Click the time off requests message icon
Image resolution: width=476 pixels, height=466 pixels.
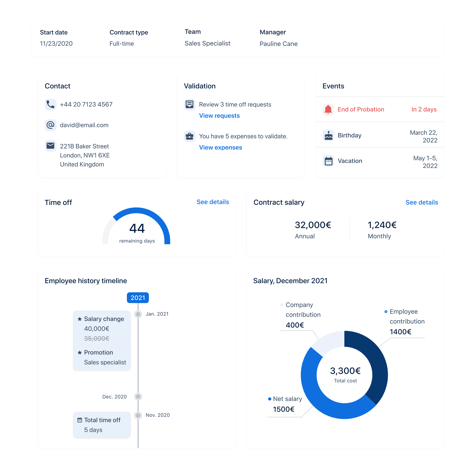(189, 104)
